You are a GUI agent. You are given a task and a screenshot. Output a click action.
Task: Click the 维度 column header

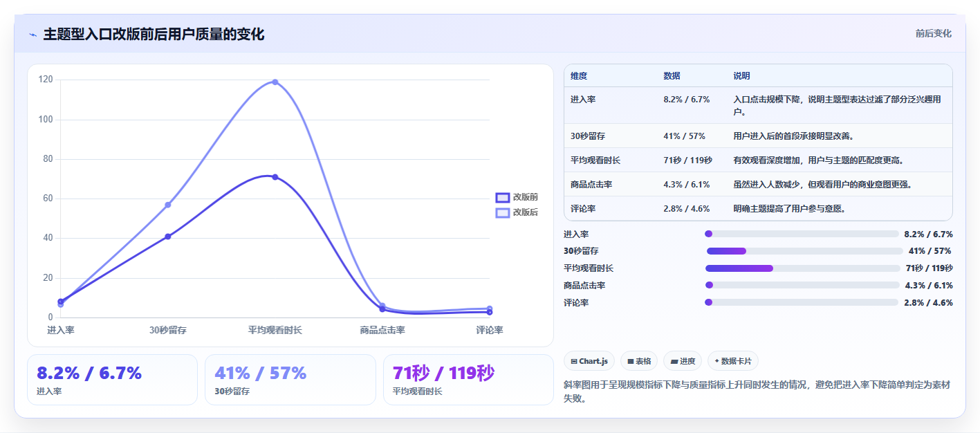[579, 76]
